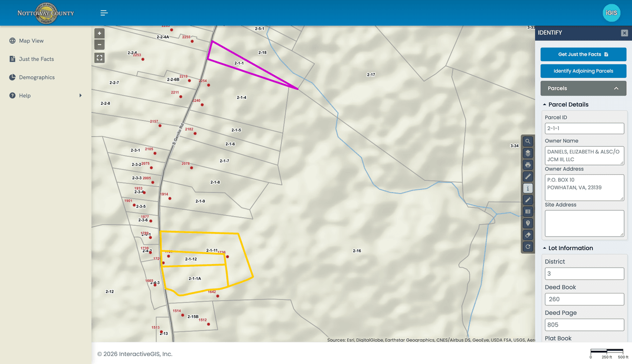Zoom out with the minus button
This screenshot has height=364, width=632.
tap(100, 45)
